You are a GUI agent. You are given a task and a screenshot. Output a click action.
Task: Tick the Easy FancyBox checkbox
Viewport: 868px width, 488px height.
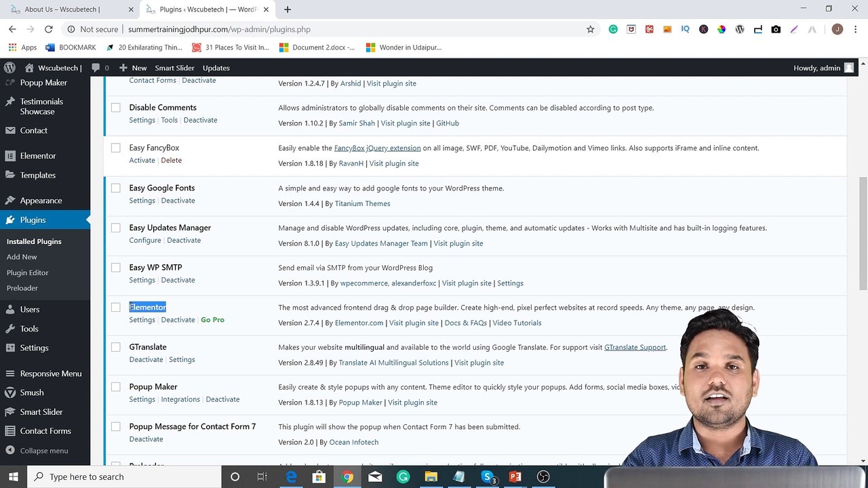pyautogui.click(x=116, y=148)
